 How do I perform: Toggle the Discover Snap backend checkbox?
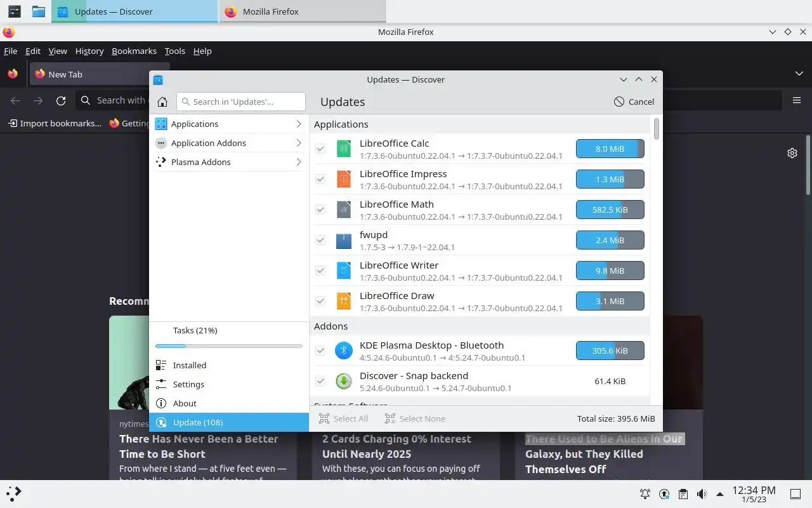(x=320, y=381)
